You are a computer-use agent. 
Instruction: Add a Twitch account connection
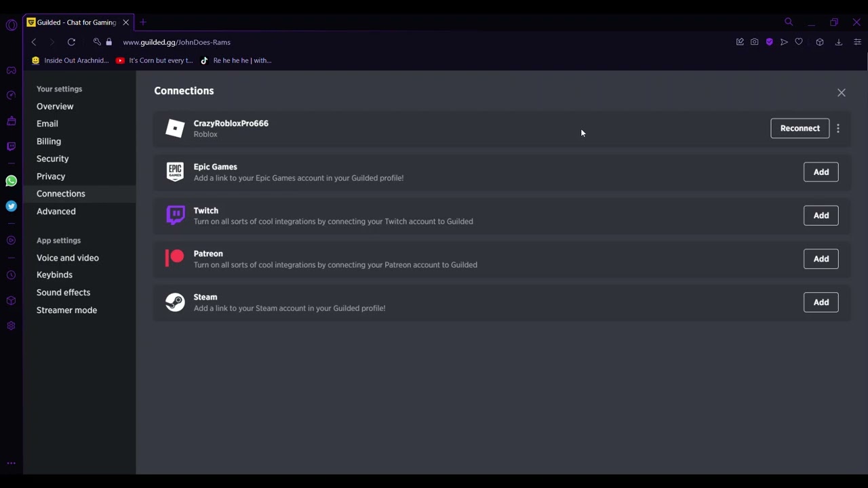(821, 216)
